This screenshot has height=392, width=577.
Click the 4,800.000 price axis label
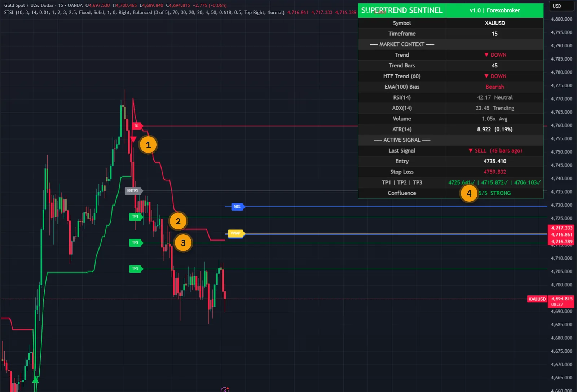coord(561,19)
